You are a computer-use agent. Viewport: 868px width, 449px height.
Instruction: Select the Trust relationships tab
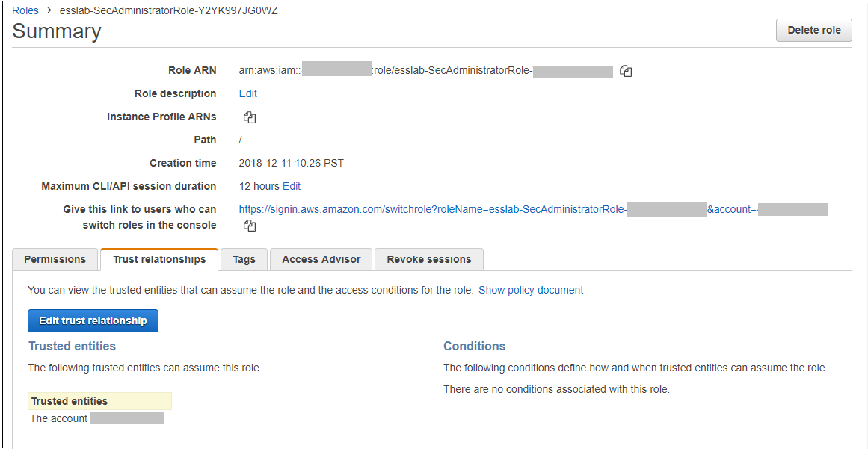[159, 259]
